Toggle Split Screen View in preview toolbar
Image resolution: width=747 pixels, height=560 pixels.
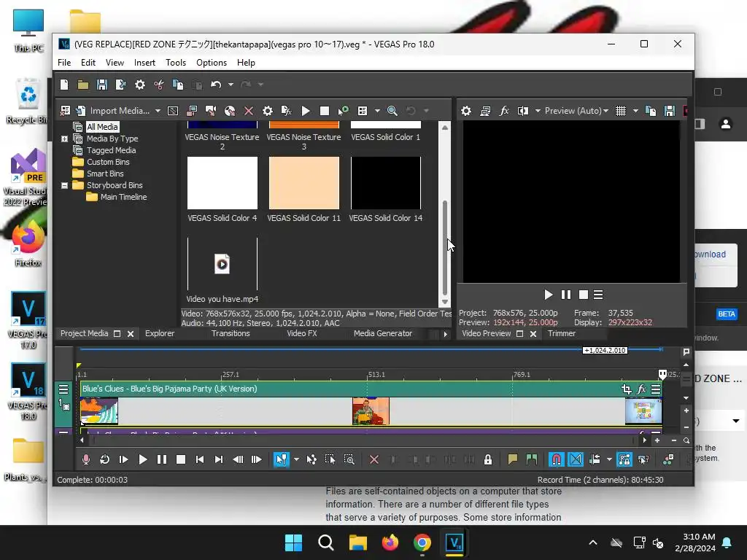(x=523, y=111)
